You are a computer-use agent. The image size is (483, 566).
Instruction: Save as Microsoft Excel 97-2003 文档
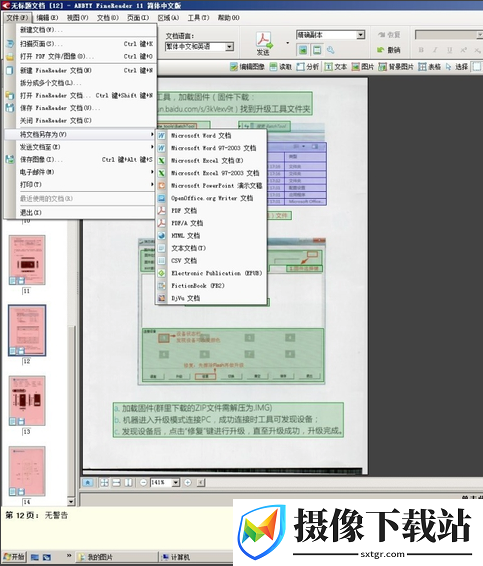(x=212, y=173)
